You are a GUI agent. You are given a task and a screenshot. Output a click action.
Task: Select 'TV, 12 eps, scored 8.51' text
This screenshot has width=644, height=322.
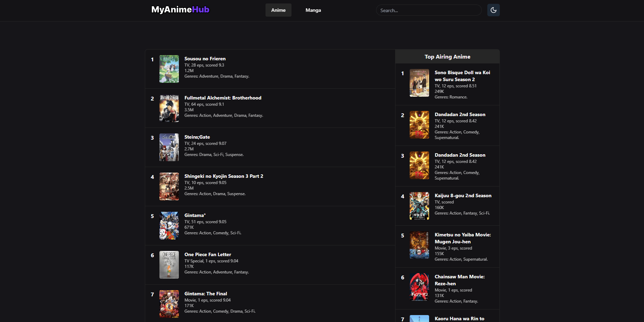(x=455, y=86)
